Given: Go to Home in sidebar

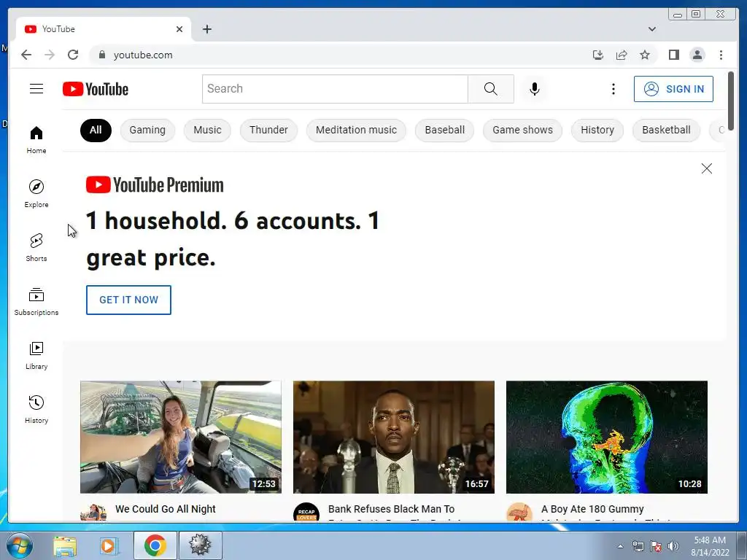Looking at the screenshot, I should click(x=36, y=139).
